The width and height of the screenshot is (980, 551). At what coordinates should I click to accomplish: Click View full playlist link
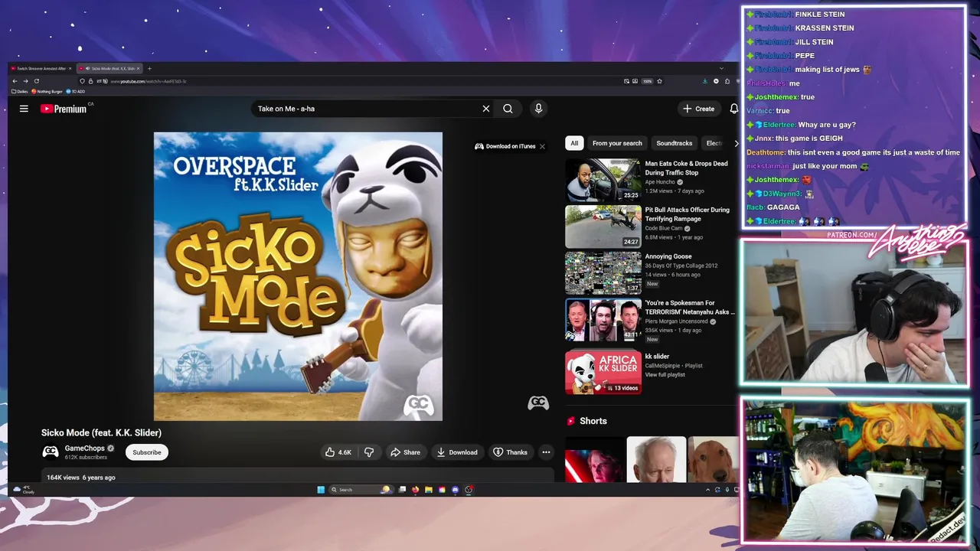665,375
